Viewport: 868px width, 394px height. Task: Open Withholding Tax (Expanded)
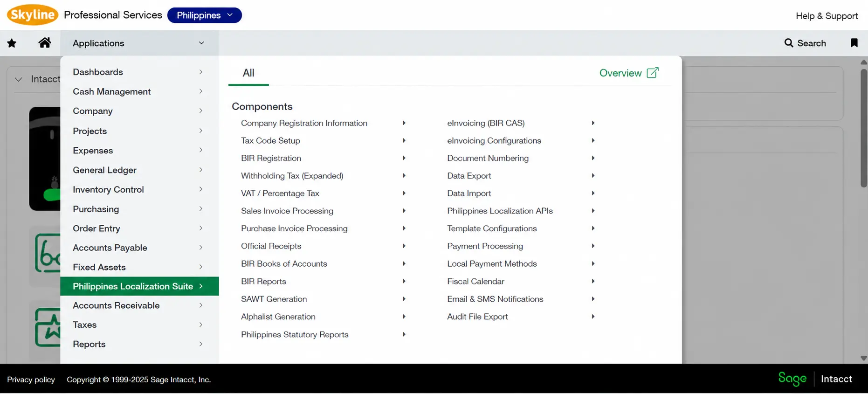coord(292,176)
